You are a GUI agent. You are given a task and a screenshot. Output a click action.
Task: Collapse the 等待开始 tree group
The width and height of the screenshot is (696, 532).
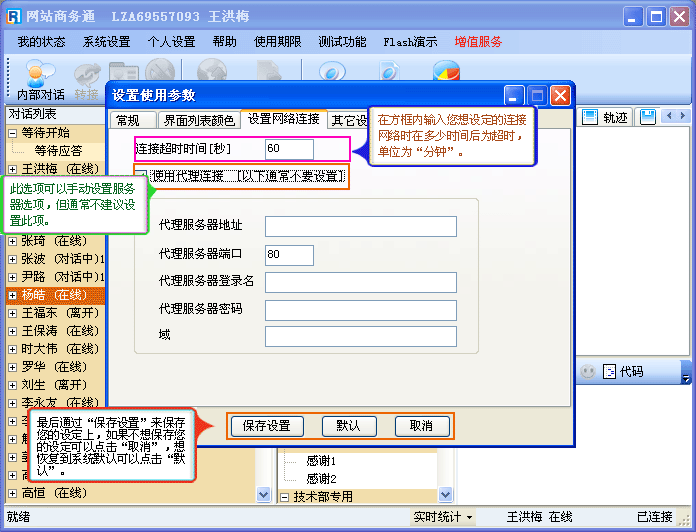tap(13, 133)
